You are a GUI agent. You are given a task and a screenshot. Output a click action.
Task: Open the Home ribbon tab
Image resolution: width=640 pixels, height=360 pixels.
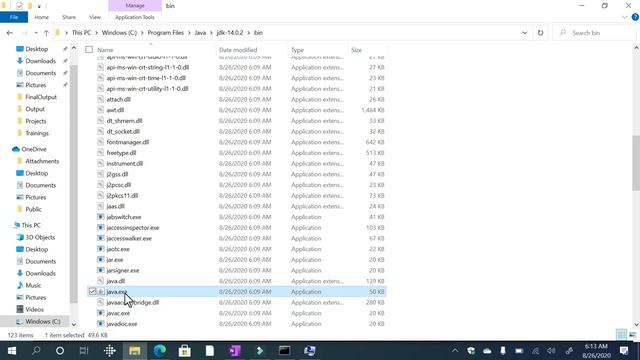[42, 17]
